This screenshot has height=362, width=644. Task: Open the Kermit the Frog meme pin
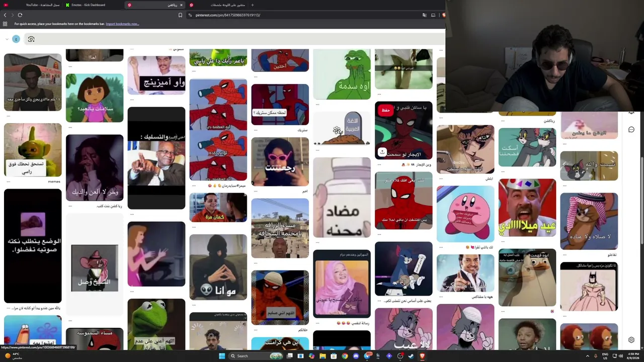point(156,324)
